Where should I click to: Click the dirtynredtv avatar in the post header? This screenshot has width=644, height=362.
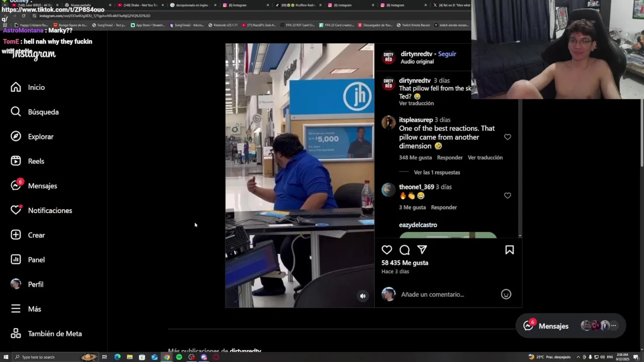(388, 57)
